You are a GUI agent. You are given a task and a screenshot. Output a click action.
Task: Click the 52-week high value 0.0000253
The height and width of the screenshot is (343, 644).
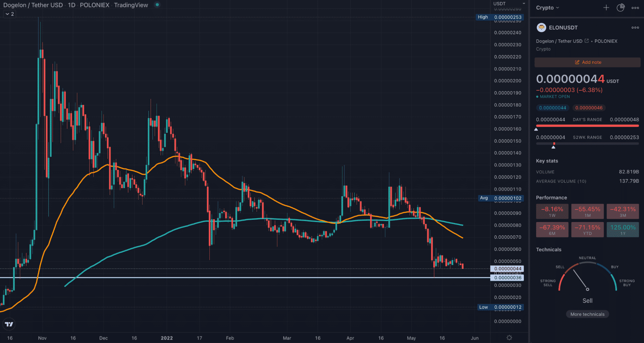click(x=624, y=137)
